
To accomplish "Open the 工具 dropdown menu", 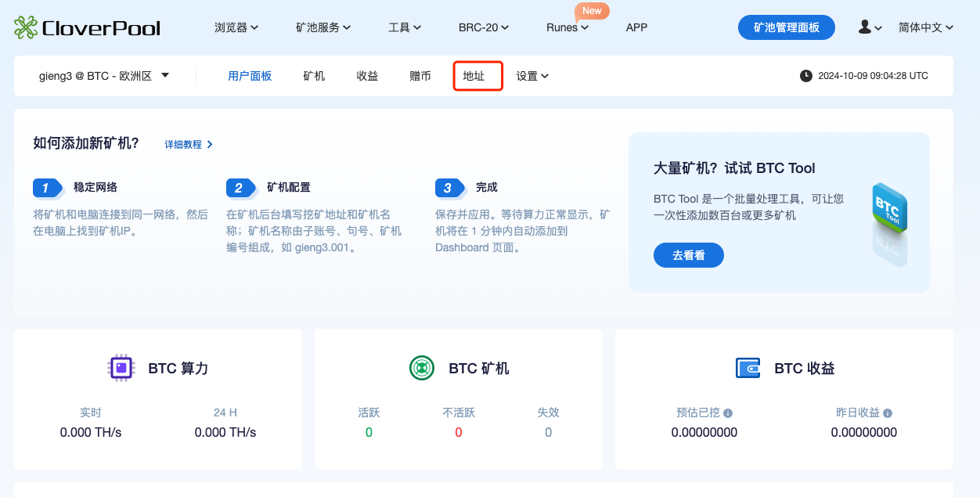I will pyautogui.click(x=405, y=27).
